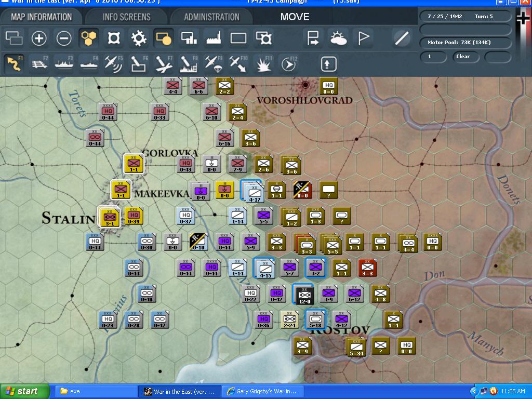Image resolution: width=532 pixels, height=399 pixels.
Task: Select the F10 air transfer icon
Action: [x=238, y=64]
